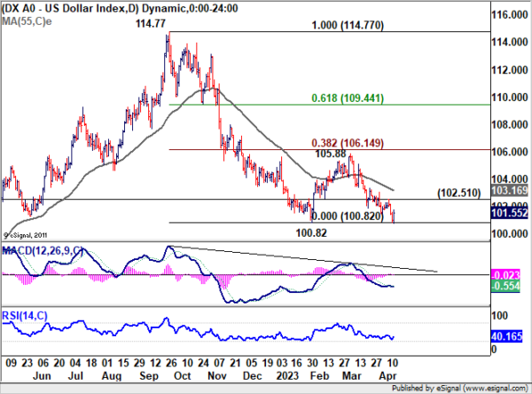
Task: Click the -0.023 MACD histogram value tag
Action: (x=511, y=273)
